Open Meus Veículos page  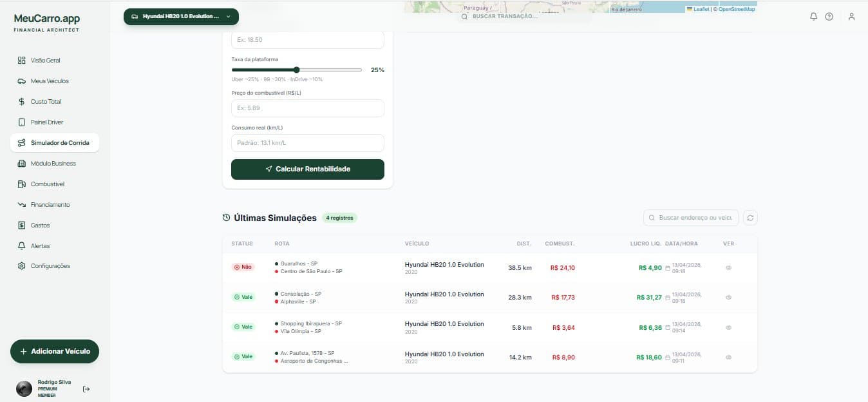pyautogui.click(x=50, y=81)
